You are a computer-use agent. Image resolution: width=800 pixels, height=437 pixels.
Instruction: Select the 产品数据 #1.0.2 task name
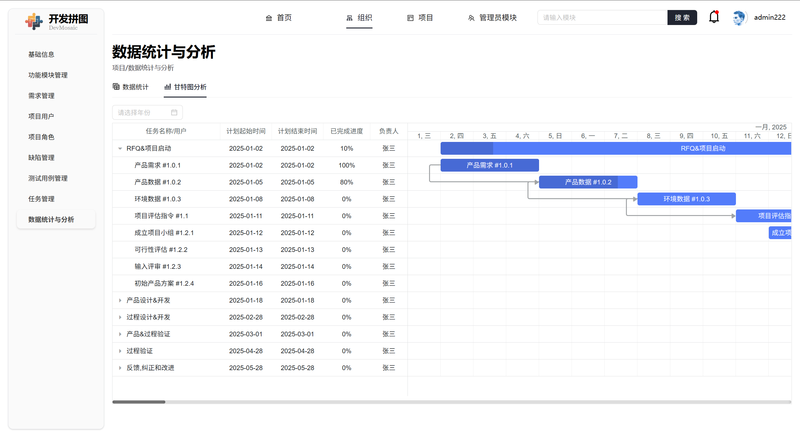[157, 182]
